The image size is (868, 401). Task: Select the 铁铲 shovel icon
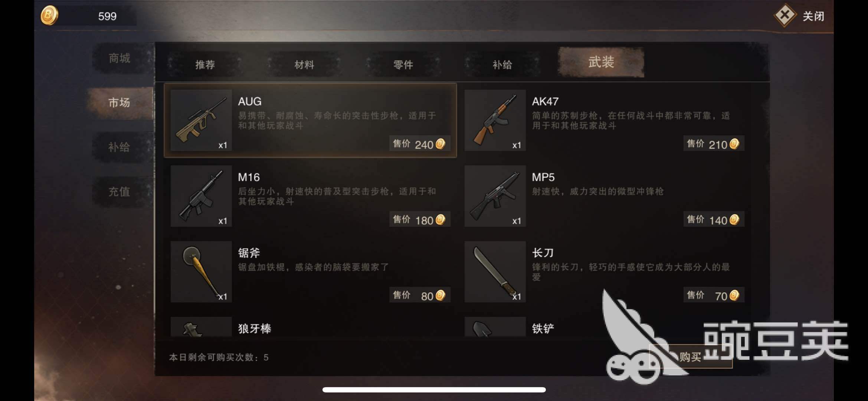[x=495, y=327]
